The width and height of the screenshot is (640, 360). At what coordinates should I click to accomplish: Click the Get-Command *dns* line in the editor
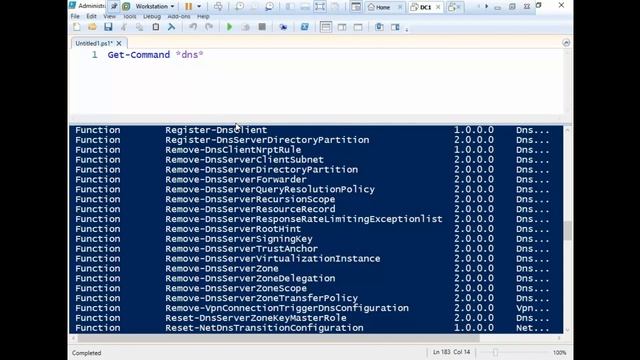pos(156,55)
